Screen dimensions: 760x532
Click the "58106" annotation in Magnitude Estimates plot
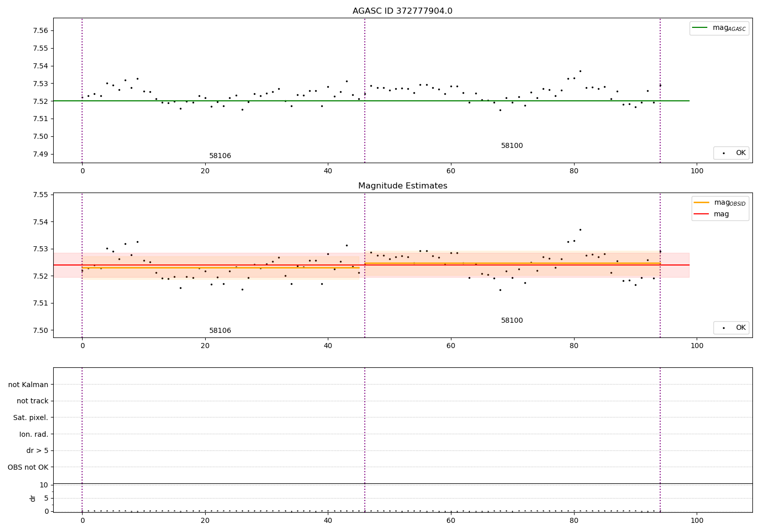pos(220,331)
